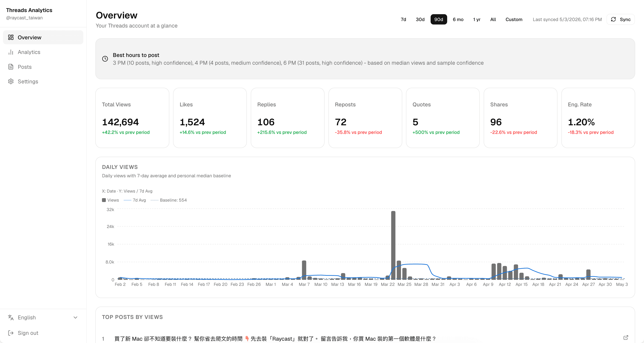The image size is (644, 343).
Task: Open the Replies stat card
Action: click(x=287, y=118)
